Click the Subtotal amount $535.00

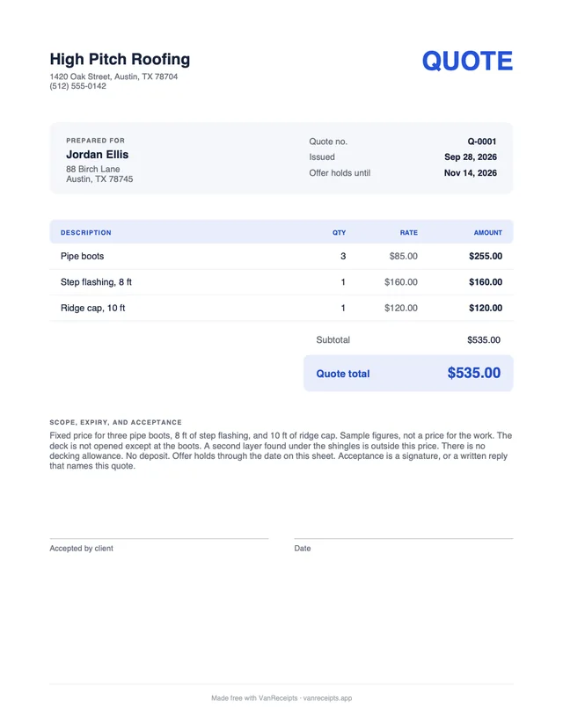click(484, 340)
